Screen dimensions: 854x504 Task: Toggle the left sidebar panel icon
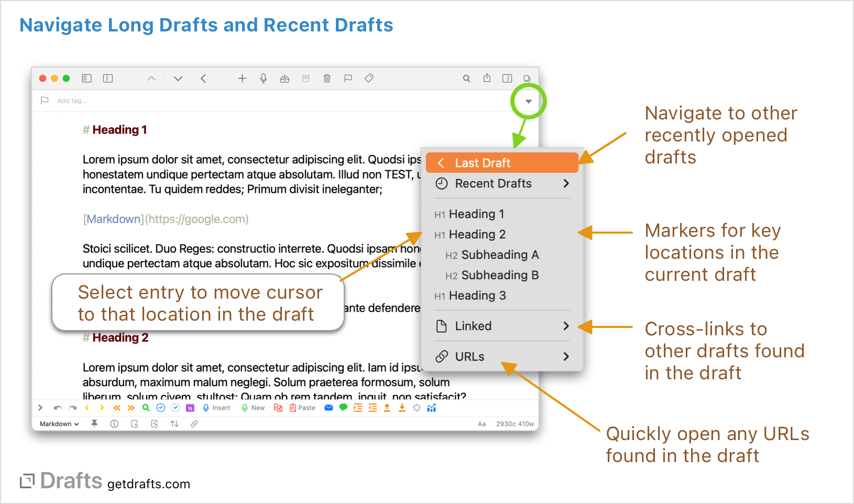[86, 78]
